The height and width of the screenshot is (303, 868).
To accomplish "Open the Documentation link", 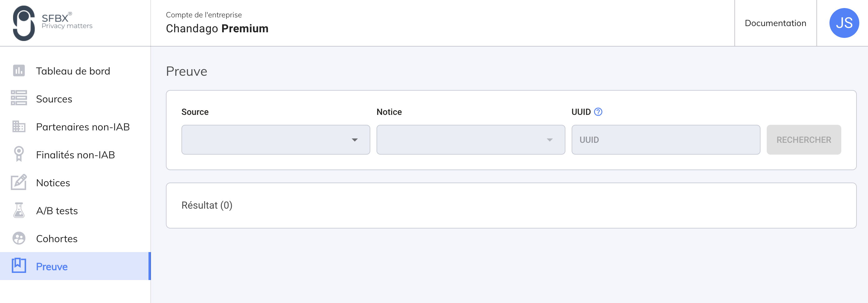I will (x=775, y=23).
